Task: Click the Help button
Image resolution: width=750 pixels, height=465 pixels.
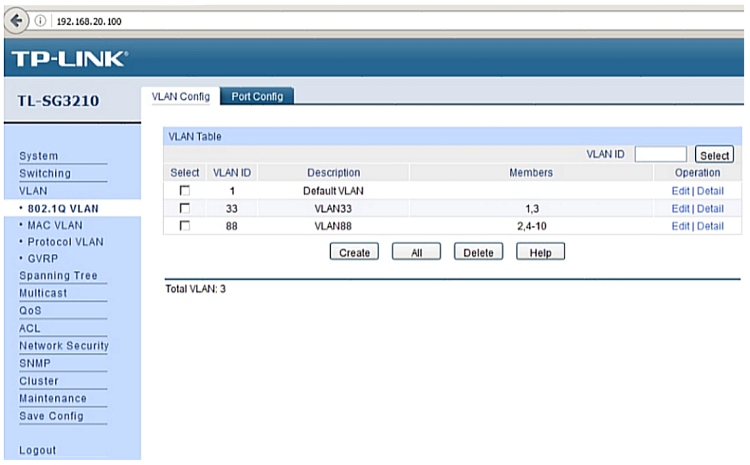Action: click(x=540, y=252)
